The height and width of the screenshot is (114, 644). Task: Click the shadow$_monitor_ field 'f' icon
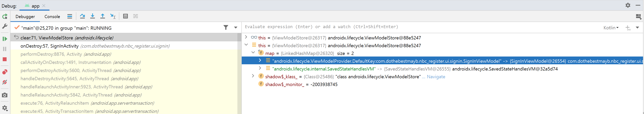tap(261, 84)
